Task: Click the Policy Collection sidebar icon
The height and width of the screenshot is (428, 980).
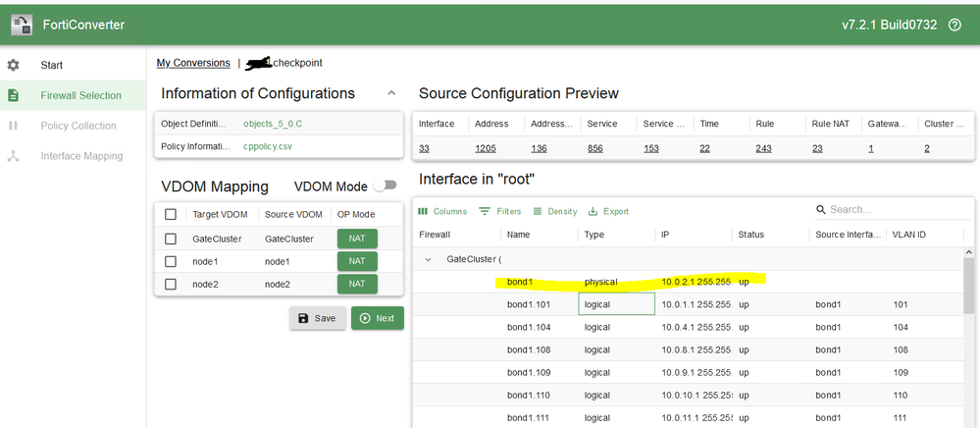Action: point(13,126)
